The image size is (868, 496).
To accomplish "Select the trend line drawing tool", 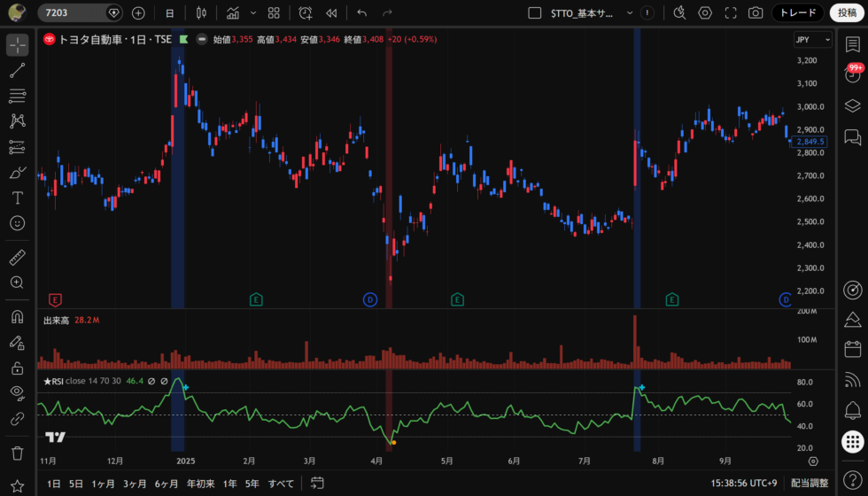I will tap(17, 71).
